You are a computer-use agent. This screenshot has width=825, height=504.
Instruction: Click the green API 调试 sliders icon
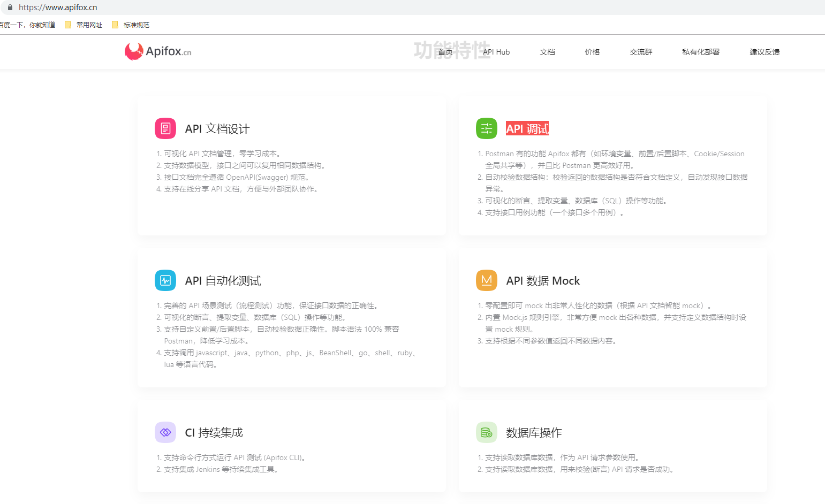click(x=487, y=128)
